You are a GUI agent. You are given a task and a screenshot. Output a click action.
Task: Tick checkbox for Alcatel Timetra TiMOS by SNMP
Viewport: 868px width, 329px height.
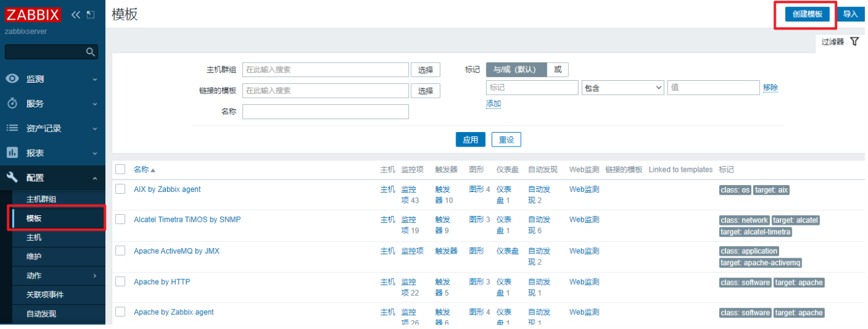pos(120,220)
